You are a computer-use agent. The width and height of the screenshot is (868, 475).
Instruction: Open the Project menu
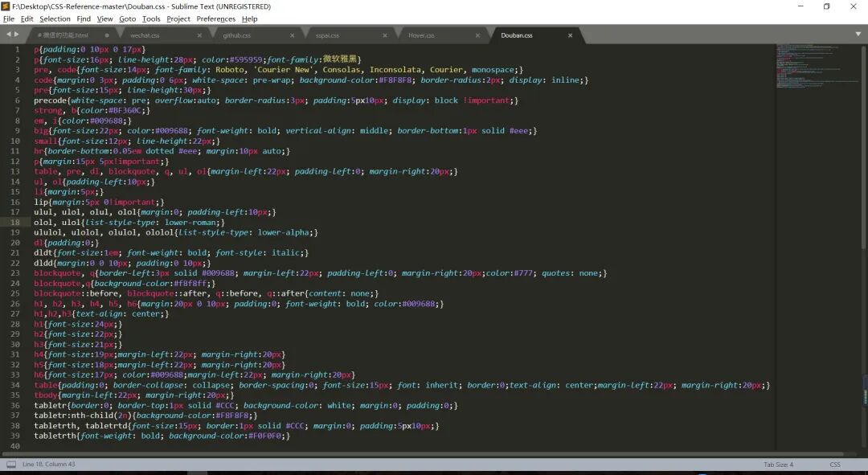[178, 18]
